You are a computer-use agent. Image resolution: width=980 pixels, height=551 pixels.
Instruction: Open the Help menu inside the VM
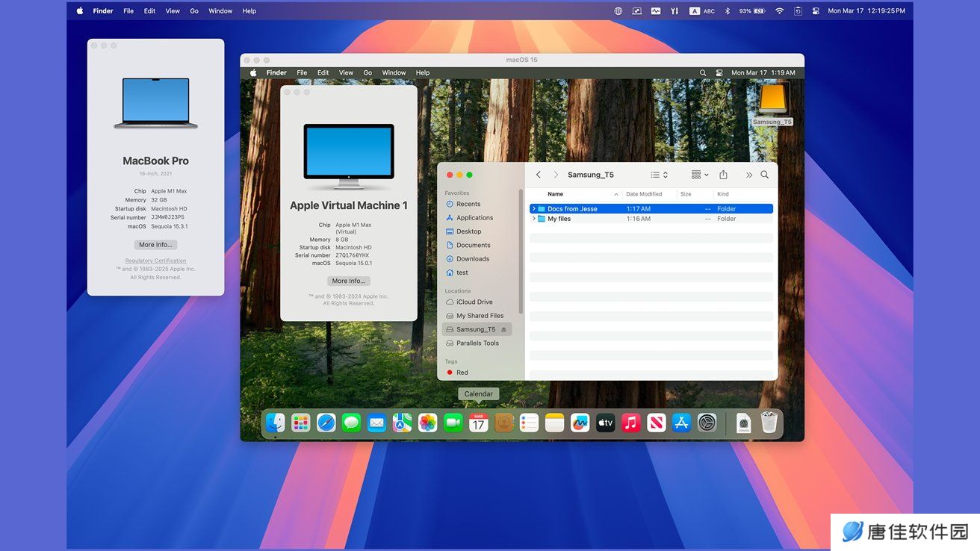pos(423,73)
